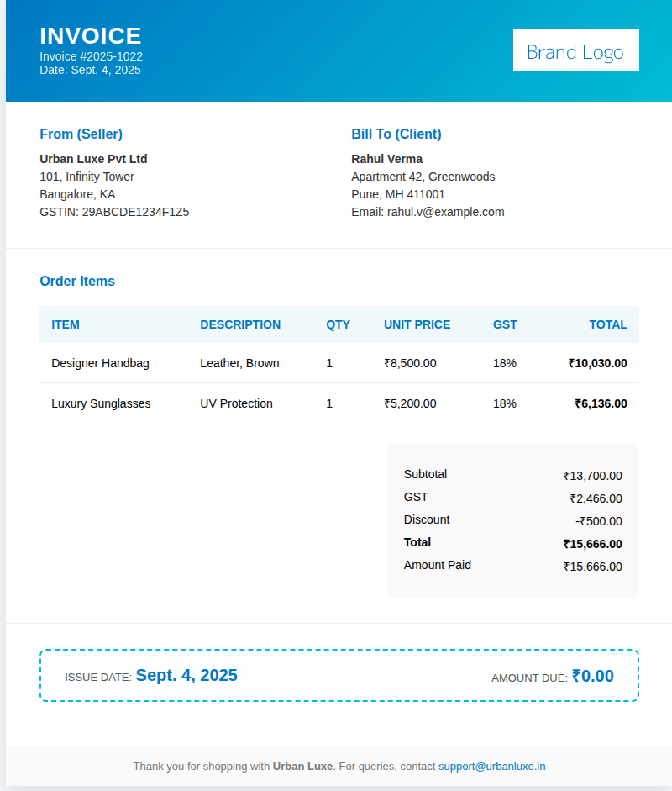
Task: Select the ITEM column header
Action: click(x=66, y=324)
